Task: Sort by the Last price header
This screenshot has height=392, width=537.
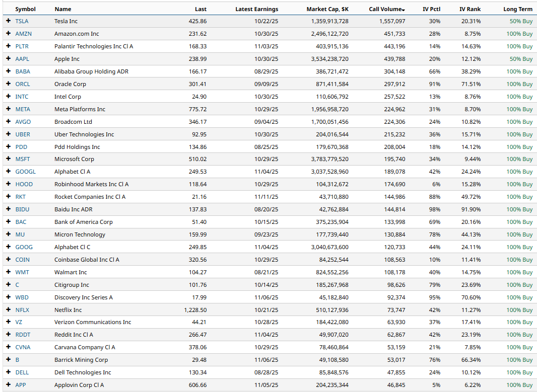Action: (x=200, y=9)
